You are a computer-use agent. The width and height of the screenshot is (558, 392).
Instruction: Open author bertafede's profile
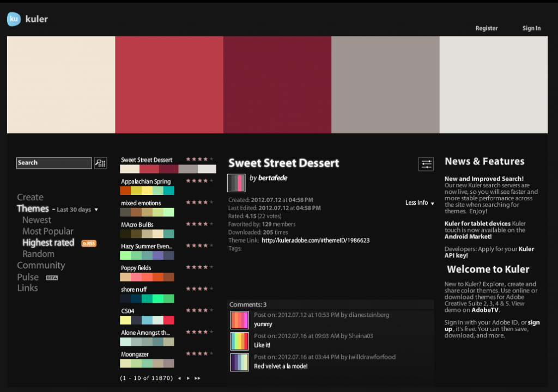[x=272, y=178]
